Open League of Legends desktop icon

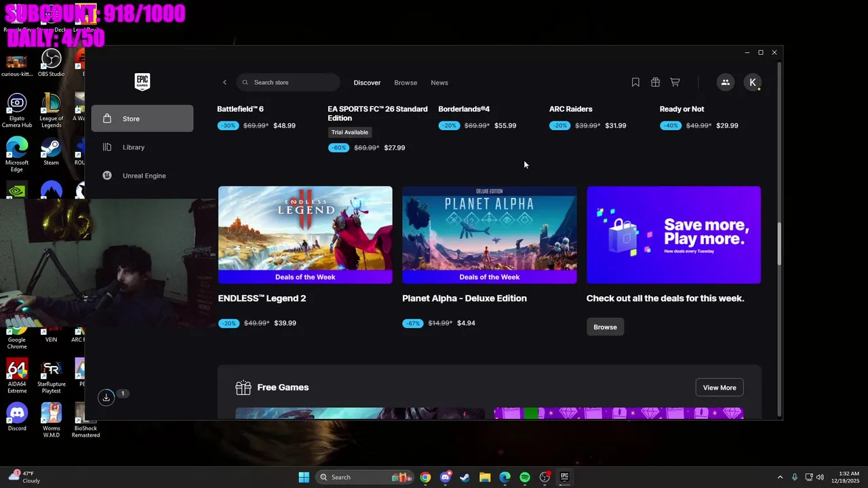(51, 110)
